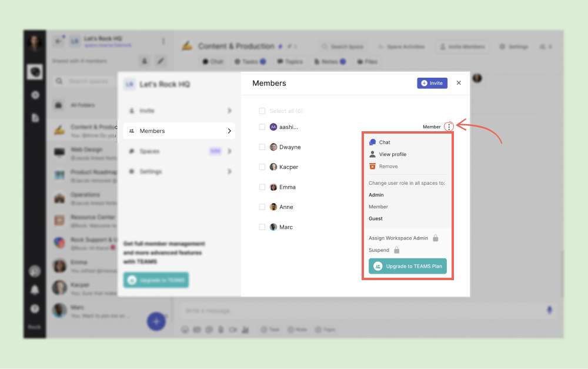Open the Members section in dialog sidebar

(179, 131)
